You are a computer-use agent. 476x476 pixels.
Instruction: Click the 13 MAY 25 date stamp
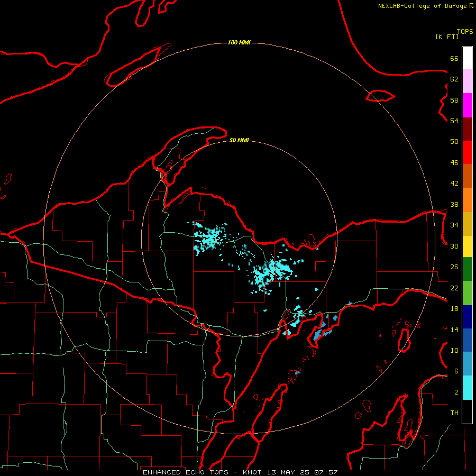288,472
